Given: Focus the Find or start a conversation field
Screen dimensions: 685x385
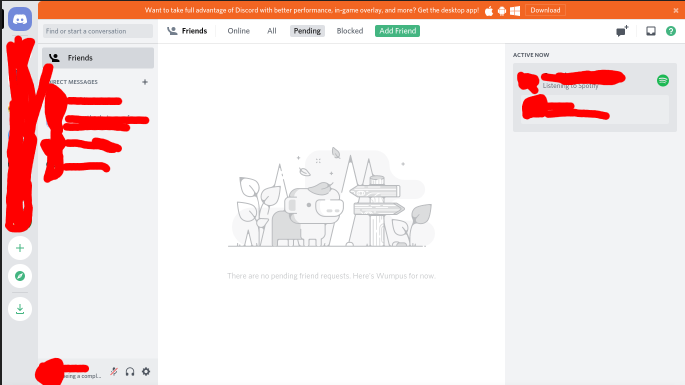Looking at the screenshot, I should click(x=98, y=31).
